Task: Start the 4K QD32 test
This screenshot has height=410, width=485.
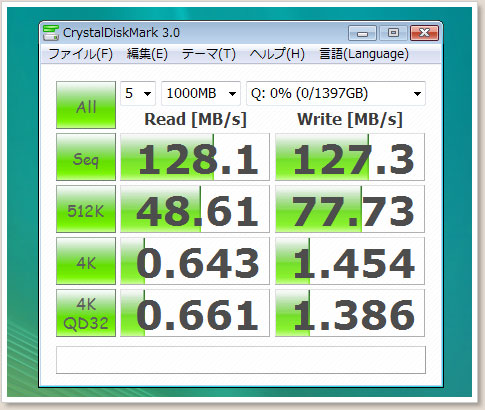Action: tap(86, 313)
